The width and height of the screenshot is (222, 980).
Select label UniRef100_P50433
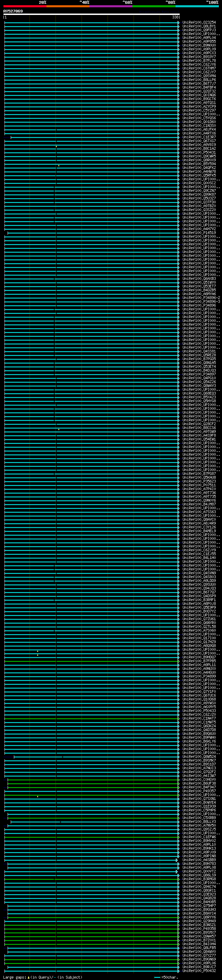tap(199, 711)
